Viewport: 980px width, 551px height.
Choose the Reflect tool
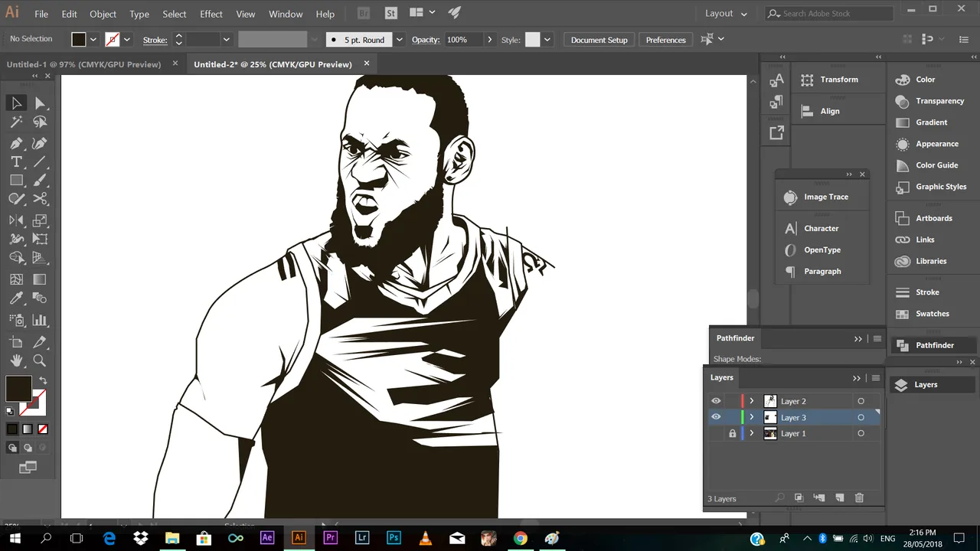(16, 220)
